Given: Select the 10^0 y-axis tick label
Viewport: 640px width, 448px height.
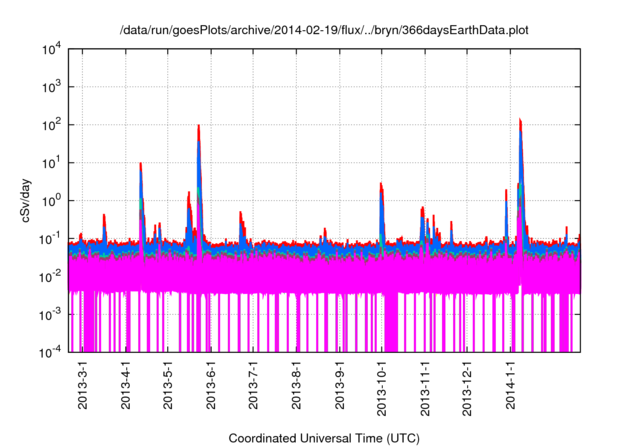Looking at the screenshot, I should (x=54, y=200).
